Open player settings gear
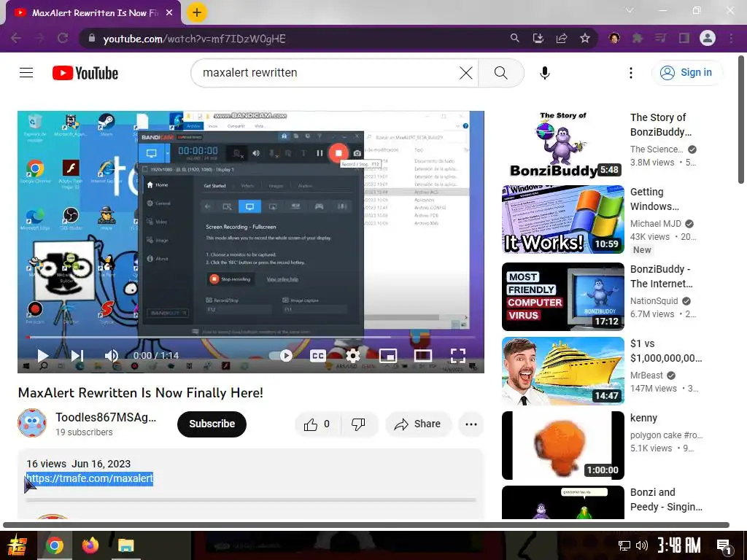The height and width of the screenshot is (560, 747). point(353,355)
